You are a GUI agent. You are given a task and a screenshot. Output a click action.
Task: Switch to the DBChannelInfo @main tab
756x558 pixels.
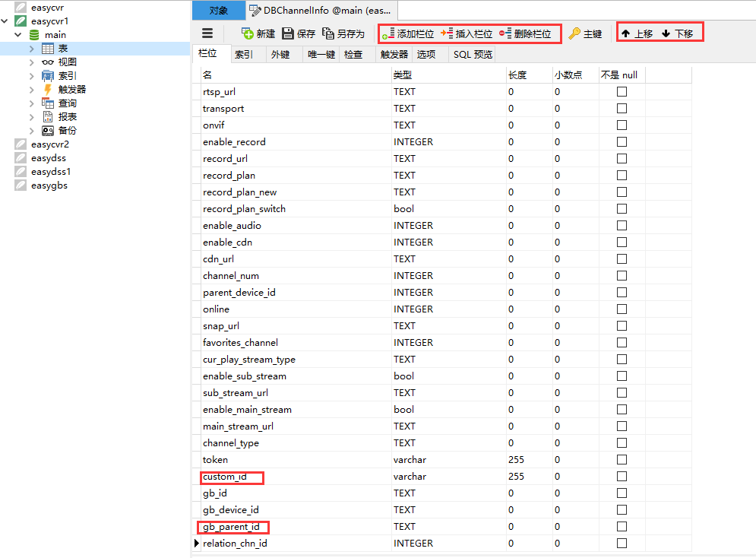pyautogui.click(x=321, y=10)
